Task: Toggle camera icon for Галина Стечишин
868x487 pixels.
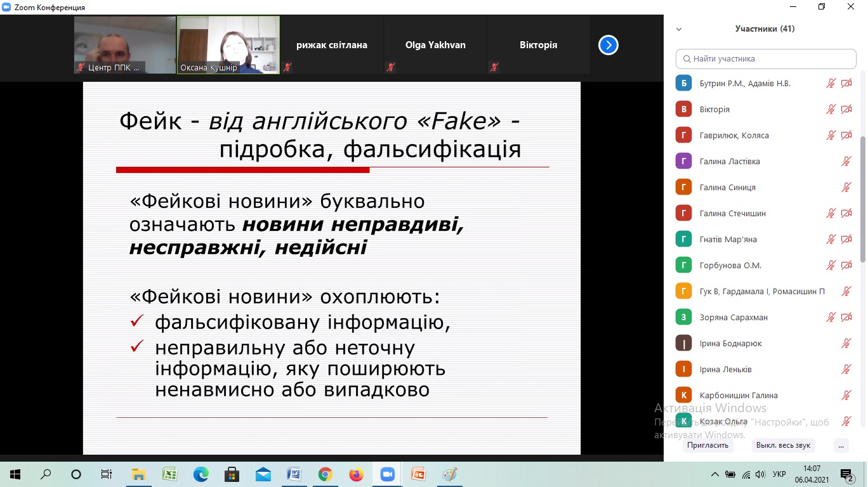Action: (x=846, y=213)
